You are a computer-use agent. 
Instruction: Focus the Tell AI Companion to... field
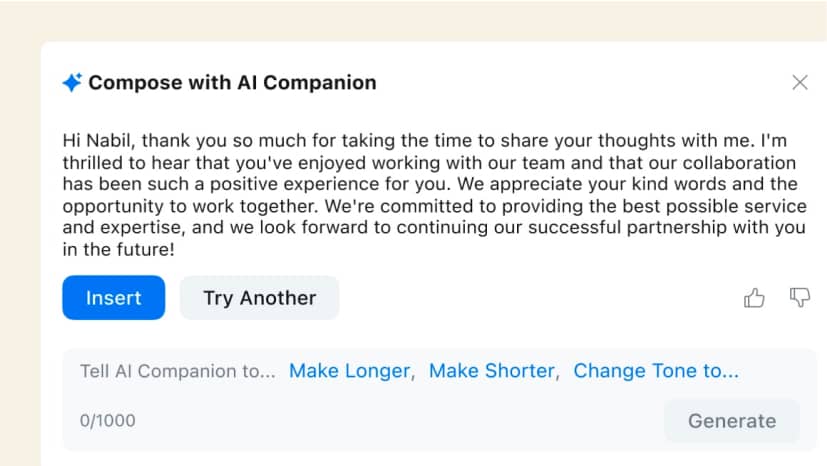pos(177,371)
